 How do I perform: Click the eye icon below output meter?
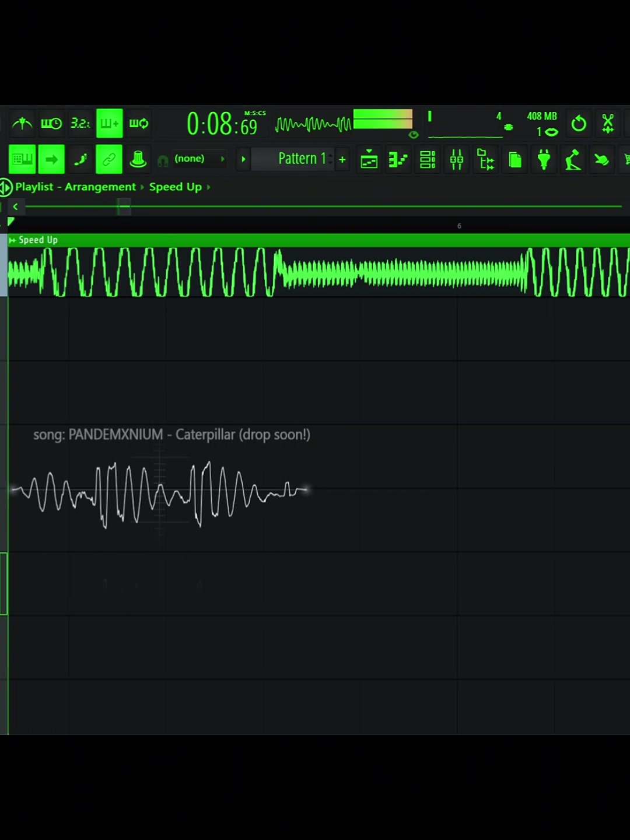[414, 135]
